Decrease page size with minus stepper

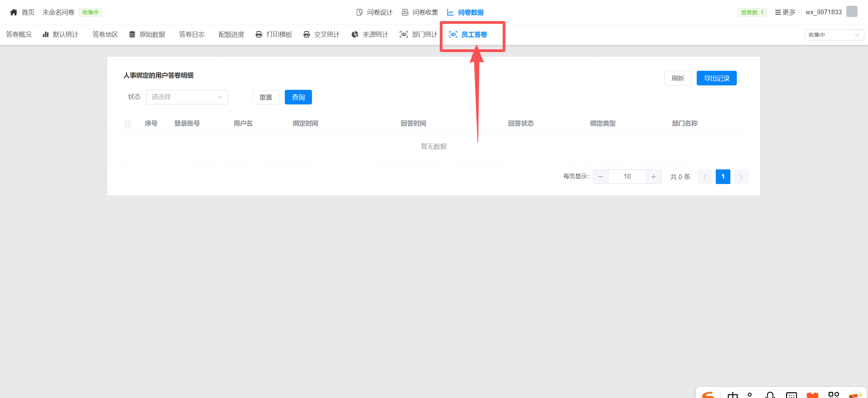[x=601, y=177]
